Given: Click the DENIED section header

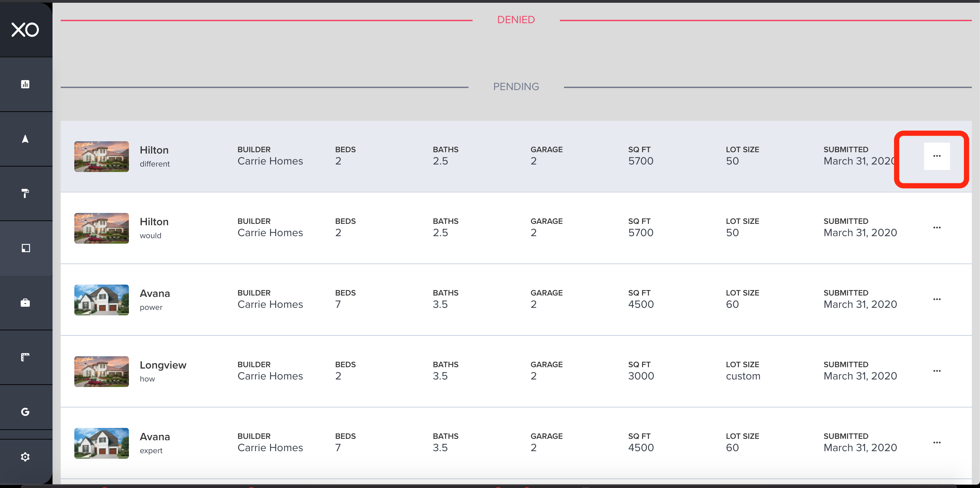Looking at the screenshot, I should [516, 20].
